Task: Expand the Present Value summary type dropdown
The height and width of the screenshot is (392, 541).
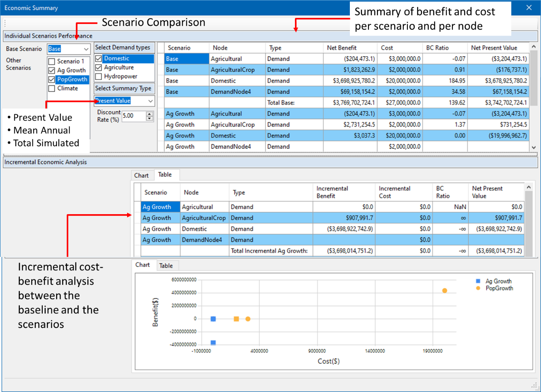Action: 150,101
